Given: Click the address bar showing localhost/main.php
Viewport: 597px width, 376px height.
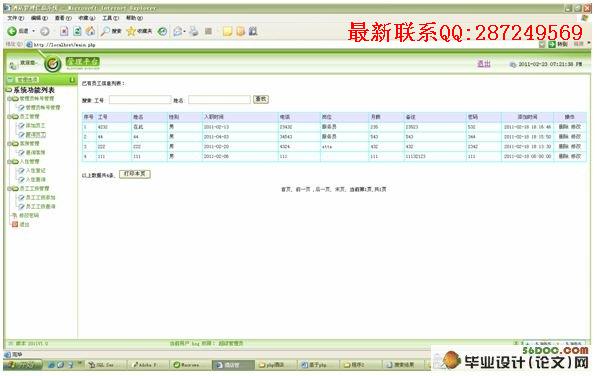Looking at the screenshot, I should pos(282,45).
